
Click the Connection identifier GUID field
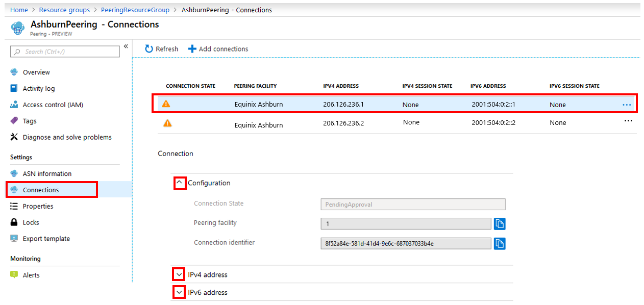coord(406,243)
